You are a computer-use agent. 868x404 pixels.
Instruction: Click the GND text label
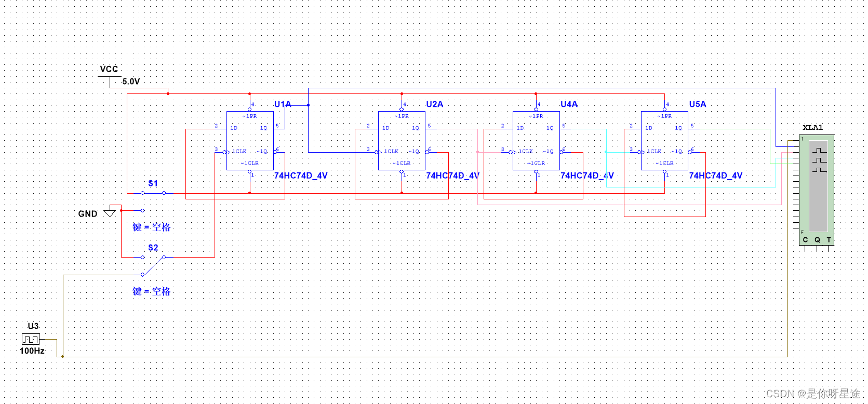click(88, 214)
